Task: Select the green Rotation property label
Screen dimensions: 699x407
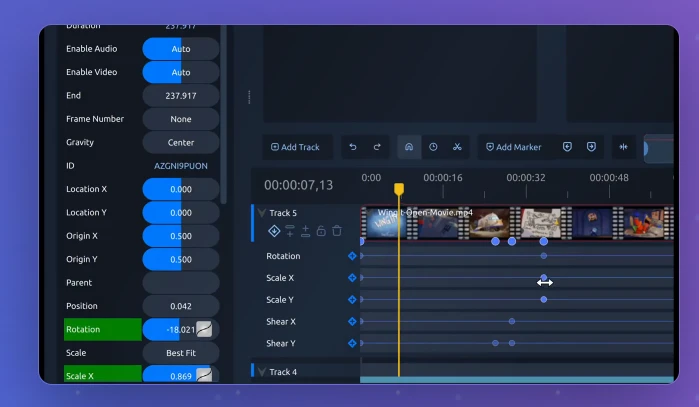Action: tap(103, 329)
